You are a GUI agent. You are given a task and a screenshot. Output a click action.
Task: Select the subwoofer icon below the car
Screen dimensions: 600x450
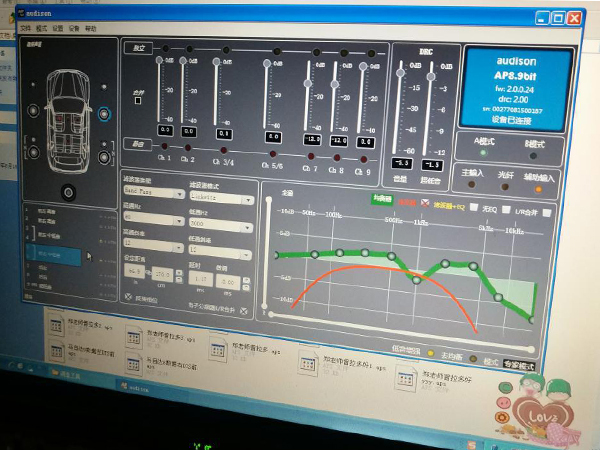(x=68, y=192)
